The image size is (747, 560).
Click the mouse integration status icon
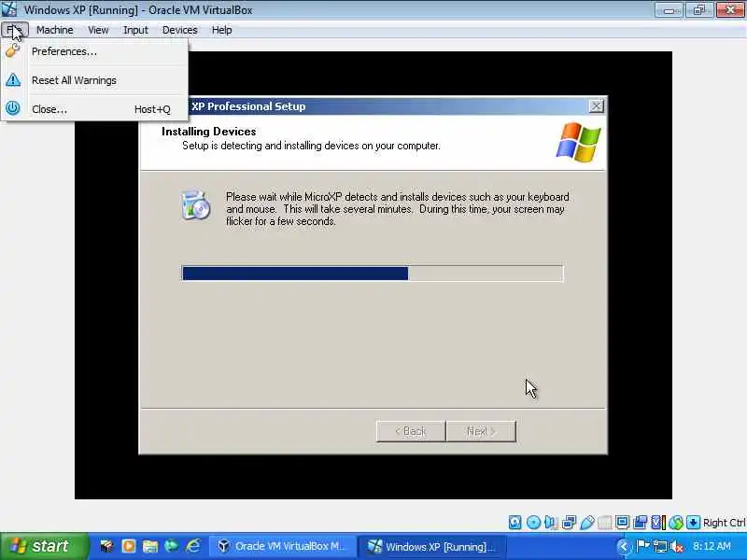(x=675, y=523)
